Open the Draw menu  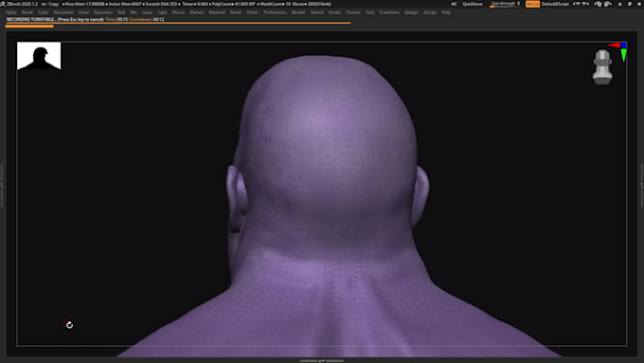pyautogui.click(x=83, y=12)
